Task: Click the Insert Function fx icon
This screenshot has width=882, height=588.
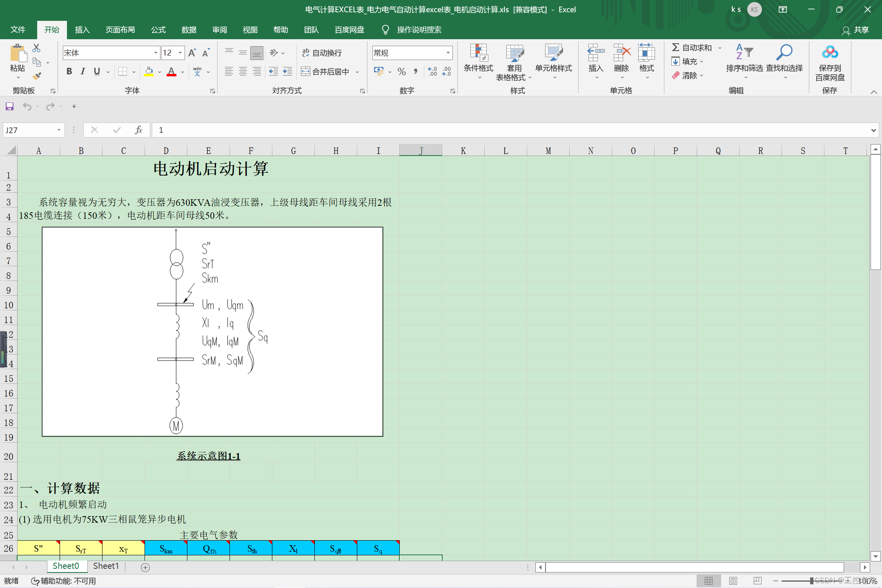Action: click(138, 130)
